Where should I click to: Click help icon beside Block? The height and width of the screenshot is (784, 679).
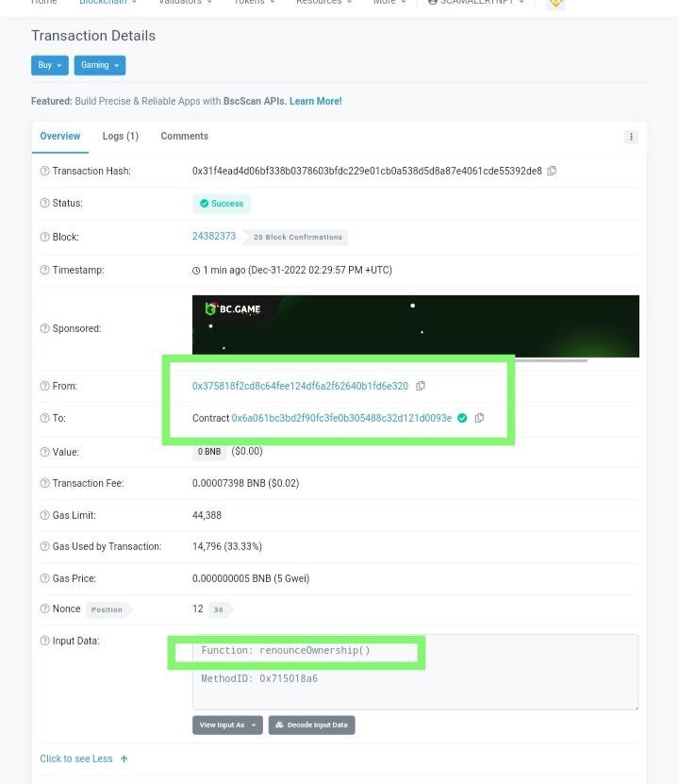(45, 237)
